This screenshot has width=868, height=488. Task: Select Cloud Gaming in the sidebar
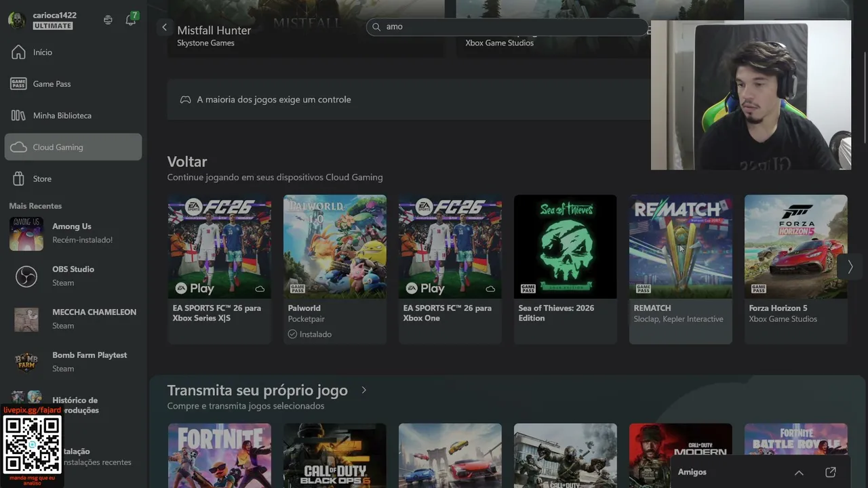(73, 147)
